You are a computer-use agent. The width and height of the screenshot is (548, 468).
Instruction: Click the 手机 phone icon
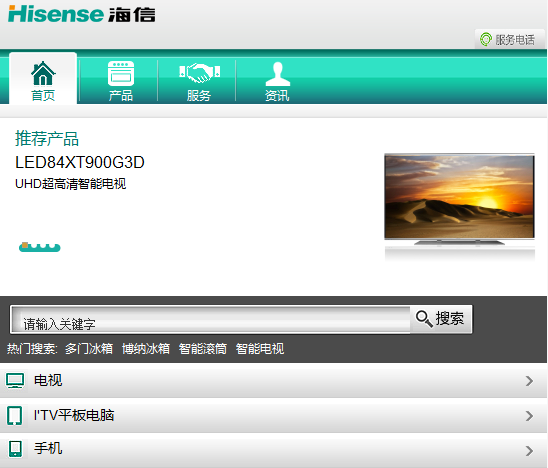(x=15, y=449)
